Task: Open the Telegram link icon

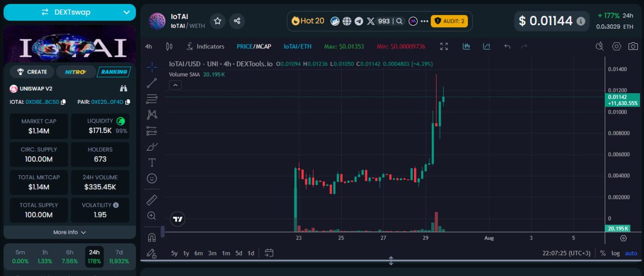Action: 358,21
